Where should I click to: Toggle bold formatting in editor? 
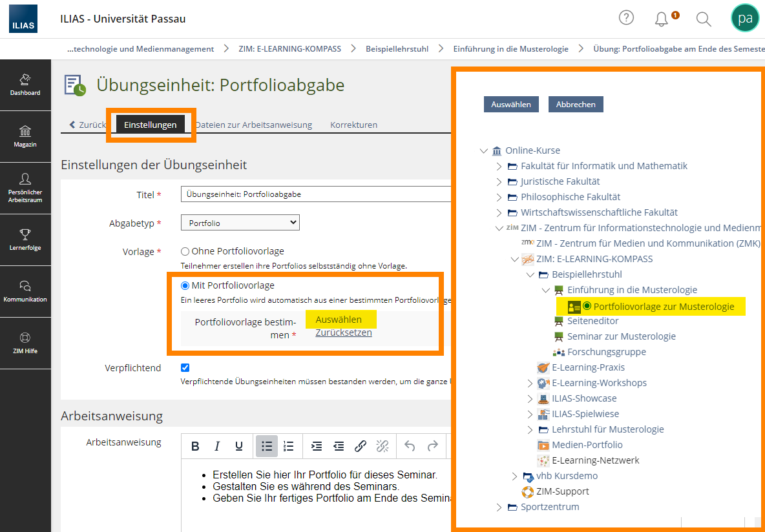[x=195, y=446]
